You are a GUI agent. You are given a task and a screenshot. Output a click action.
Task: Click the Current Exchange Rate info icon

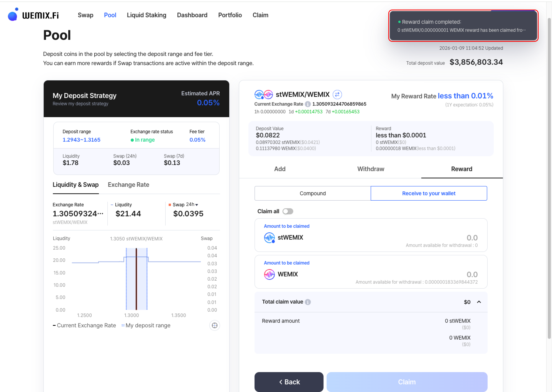(307, 104)
